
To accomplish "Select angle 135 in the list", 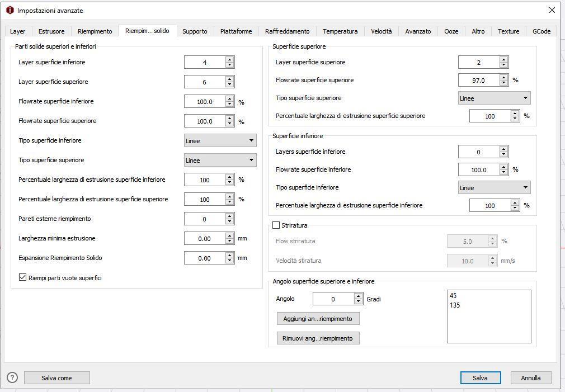I will (455, 305).
